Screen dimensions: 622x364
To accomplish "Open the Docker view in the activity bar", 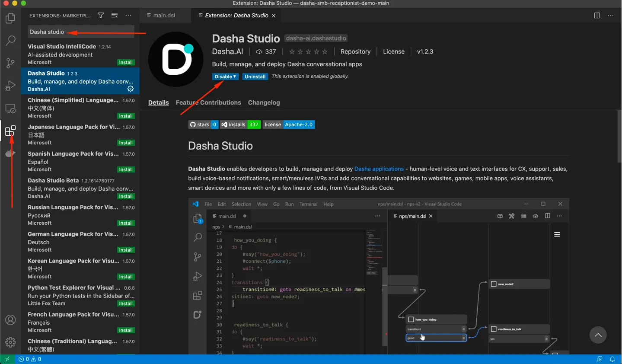I will 10,153.
